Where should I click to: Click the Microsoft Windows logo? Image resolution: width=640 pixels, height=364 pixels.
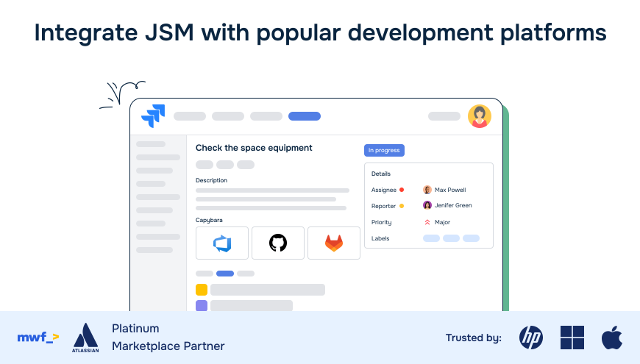572,338
